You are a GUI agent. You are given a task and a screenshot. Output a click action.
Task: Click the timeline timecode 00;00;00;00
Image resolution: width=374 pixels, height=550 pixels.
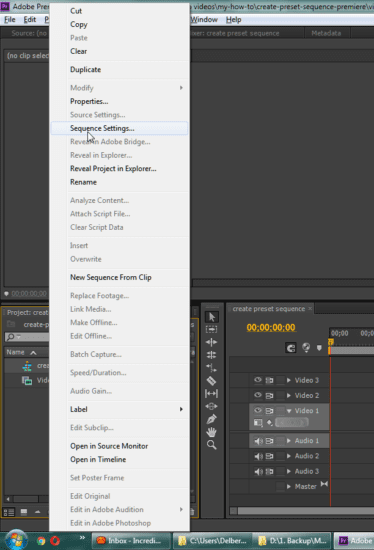point(271,328)
